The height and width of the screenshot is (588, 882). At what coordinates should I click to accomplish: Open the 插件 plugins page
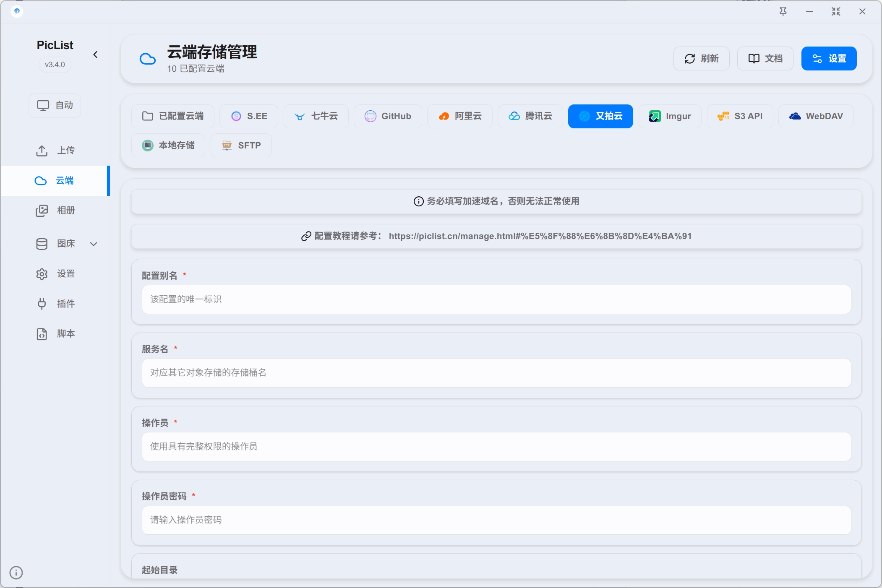pos(55,304)
